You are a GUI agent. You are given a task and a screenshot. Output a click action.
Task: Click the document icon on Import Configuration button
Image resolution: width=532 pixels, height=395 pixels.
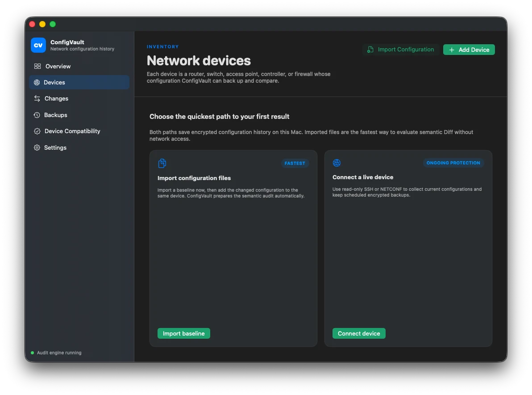[x=370, y=50]
